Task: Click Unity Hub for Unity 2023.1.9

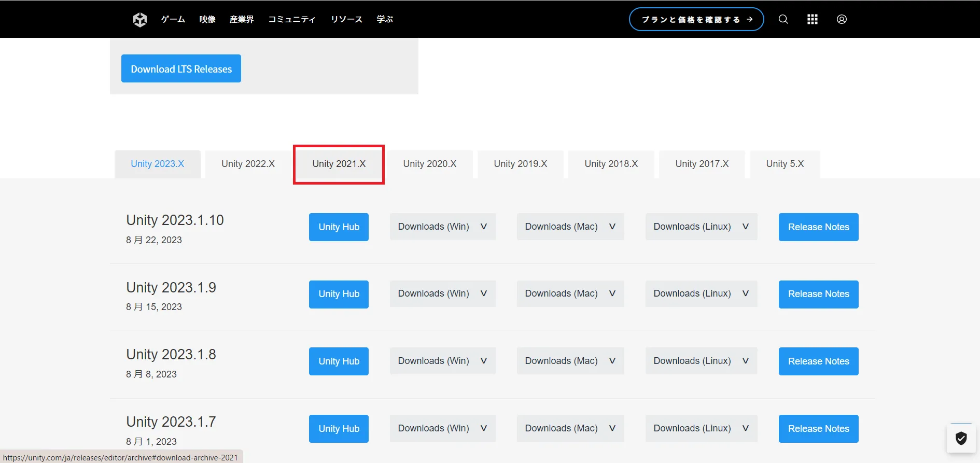Action: [339, 294]
